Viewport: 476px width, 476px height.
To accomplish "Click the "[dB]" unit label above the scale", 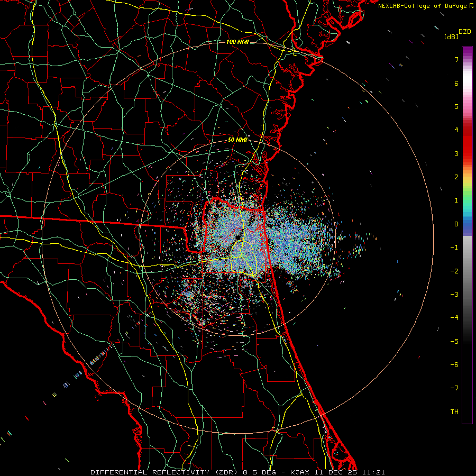I will coord(451,36).
